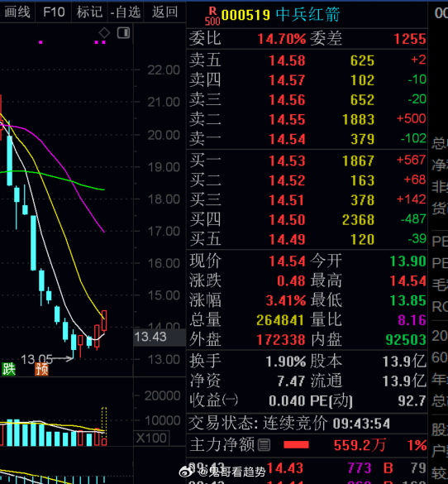The width and height of the screenshot is (448, 484).
Task: Select 卖二 volume 1883
Action: click(358, 119)
